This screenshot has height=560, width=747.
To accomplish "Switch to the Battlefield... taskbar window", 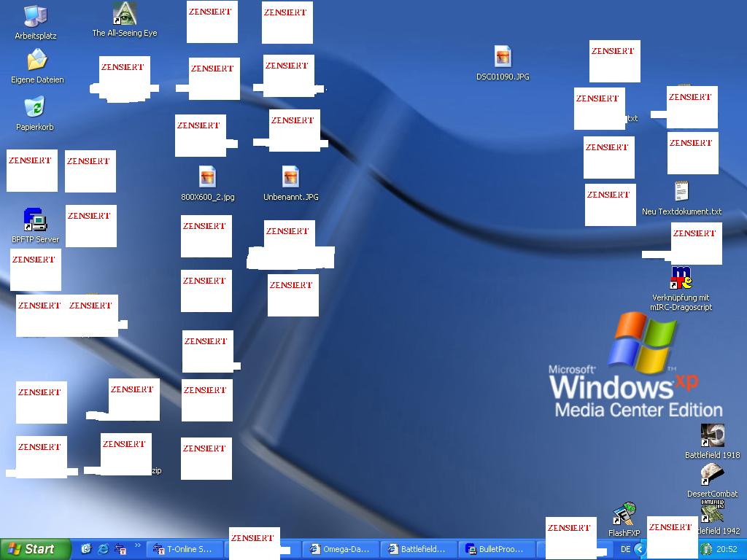I will pyautogui.click(x=419, y=549).
